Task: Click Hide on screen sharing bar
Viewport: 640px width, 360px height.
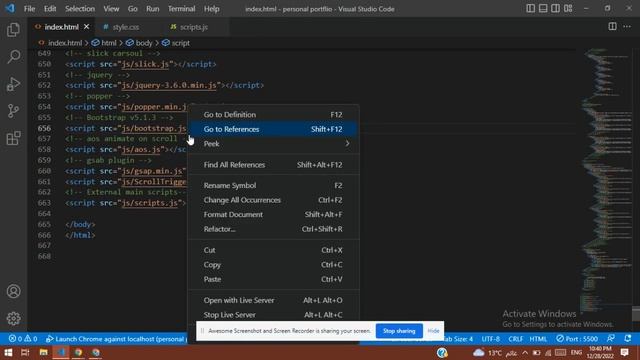Action: [x=433, y=331]
